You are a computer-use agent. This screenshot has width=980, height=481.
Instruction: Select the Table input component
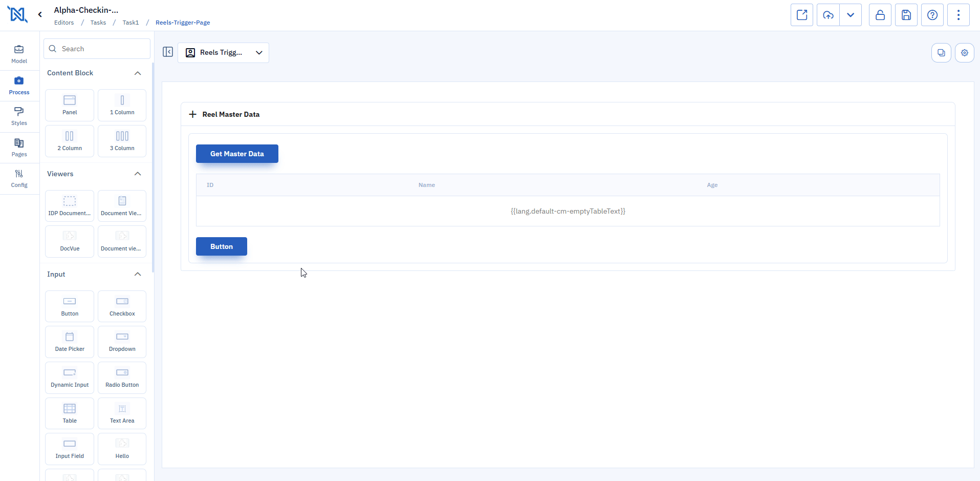click(x=70, y=413)
